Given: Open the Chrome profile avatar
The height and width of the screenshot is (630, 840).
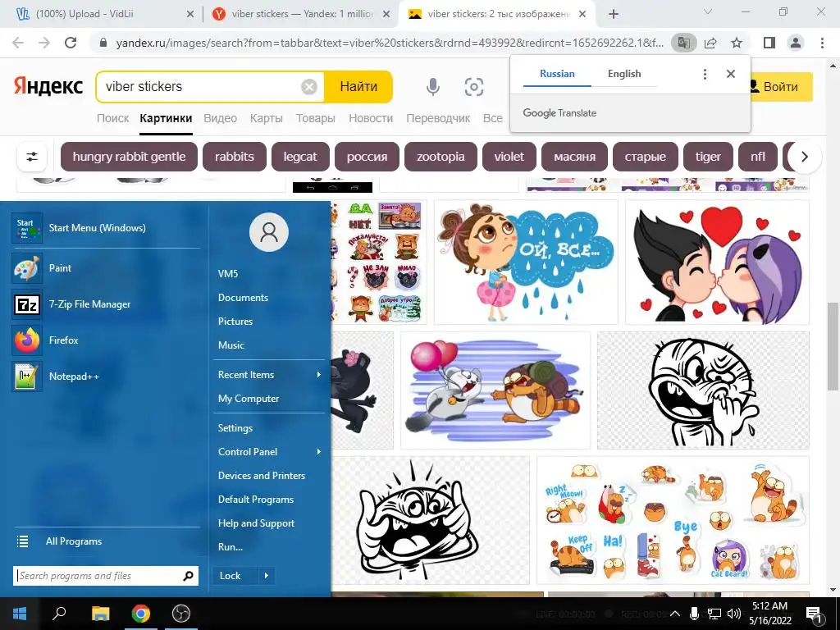Looking at the screenshot, I should [x=796, y=43].
